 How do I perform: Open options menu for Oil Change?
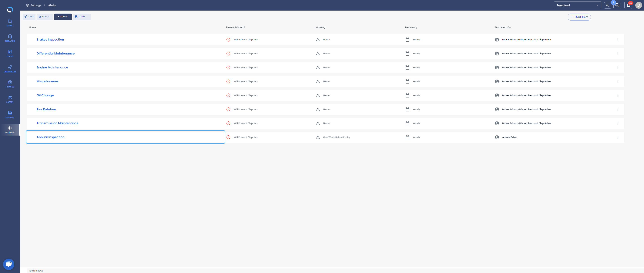click(618, 95)
